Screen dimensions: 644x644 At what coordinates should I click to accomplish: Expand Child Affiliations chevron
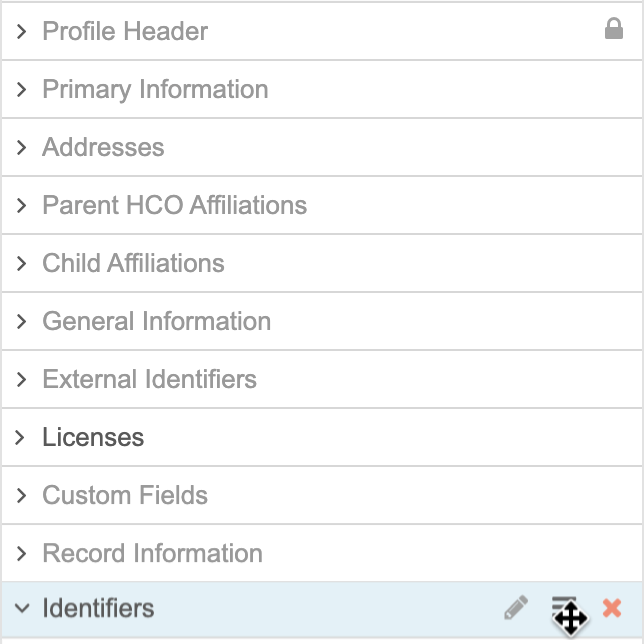tap(21, 263)
